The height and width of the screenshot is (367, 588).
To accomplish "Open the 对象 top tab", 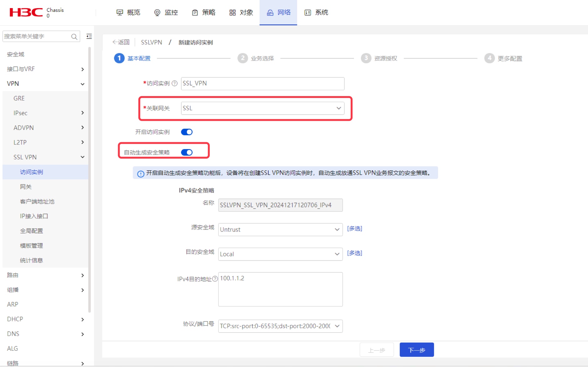I will coord(241,13).
